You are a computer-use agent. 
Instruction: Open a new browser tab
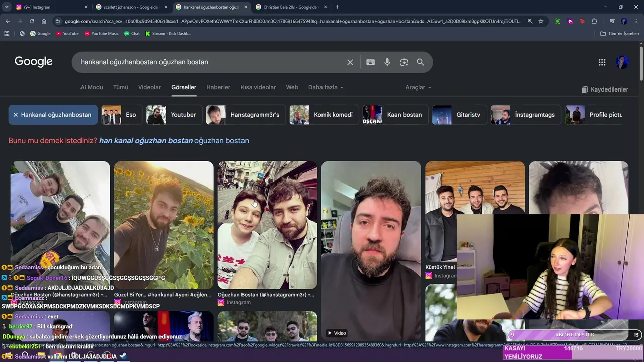(x=337, y=7)
